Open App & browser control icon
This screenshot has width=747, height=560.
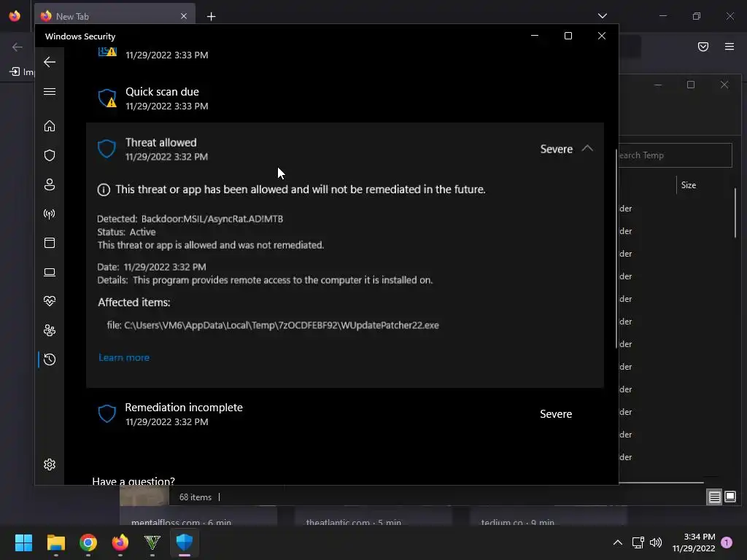[x=50, y=243]
